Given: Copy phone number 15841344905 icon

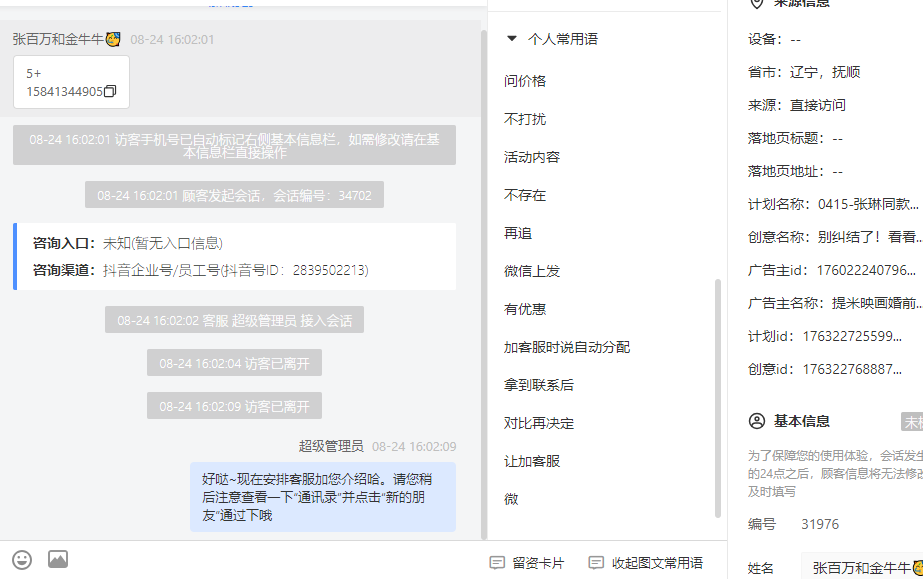Looking at the screenshot, I should 110,91.
